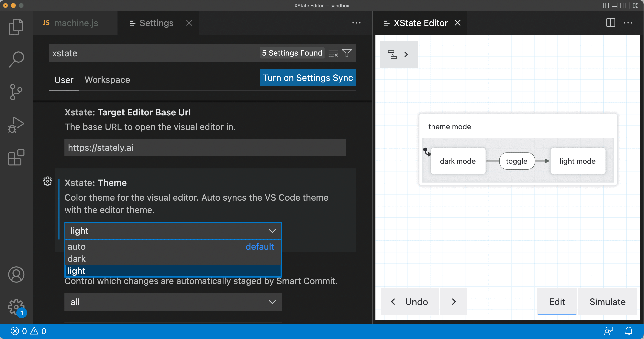The image size is (644, 339).
Task: Expand the machines panel chevron on canvas
Action: click(x=406, y=54)
